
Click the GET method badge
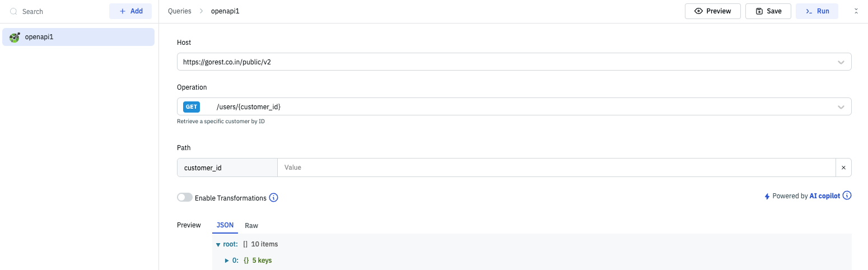pos(192,106)
